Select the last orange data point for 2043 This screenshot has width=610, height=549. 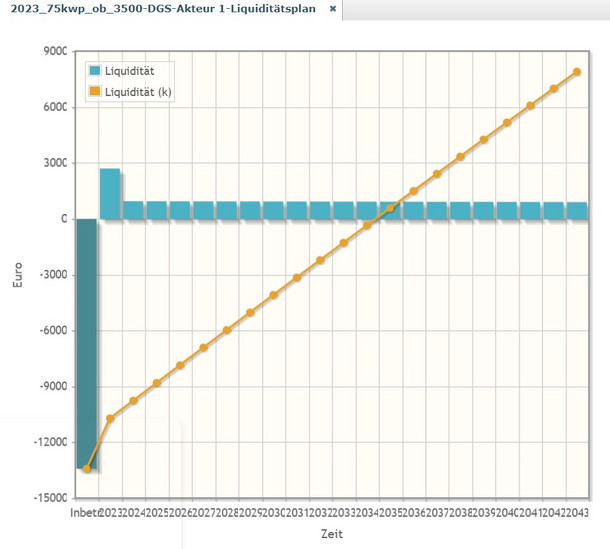point(577,72)
